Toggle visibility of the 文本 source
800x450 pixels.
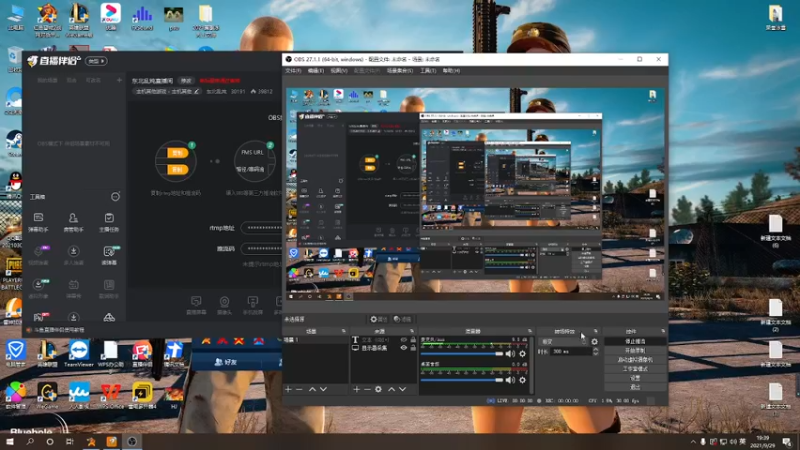pos(404,339)
